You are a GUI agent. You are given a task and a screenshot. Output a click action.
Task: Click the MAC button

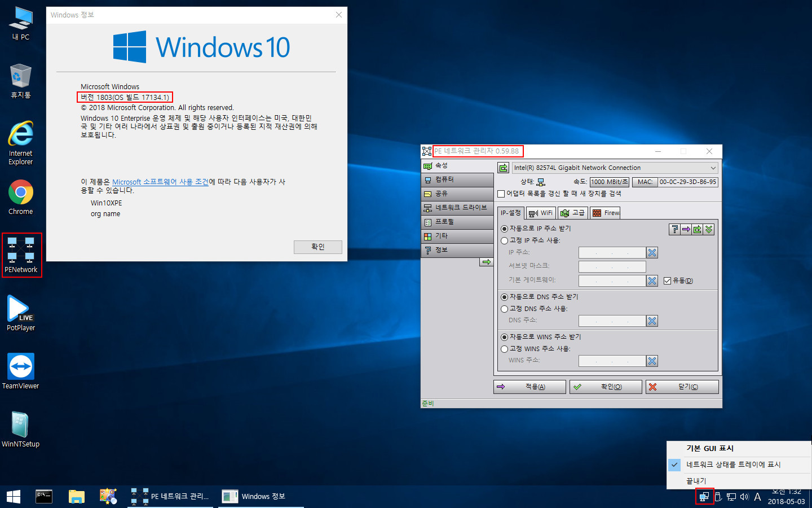645,182
